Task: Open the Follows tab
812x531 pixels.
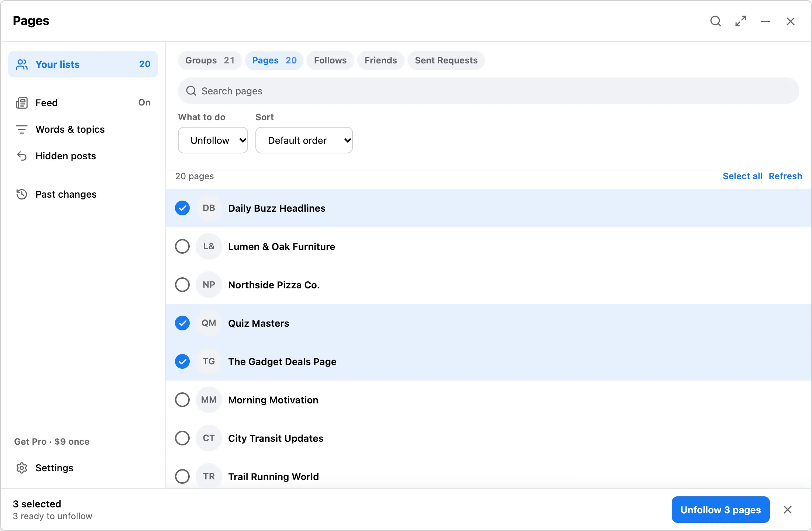Action: point(330,60)
